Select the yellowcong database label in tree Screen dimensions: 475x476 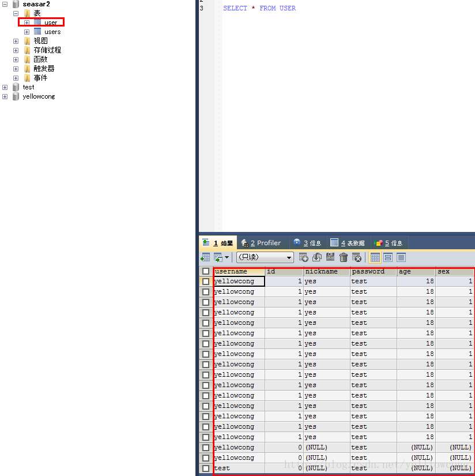point(39,96)
